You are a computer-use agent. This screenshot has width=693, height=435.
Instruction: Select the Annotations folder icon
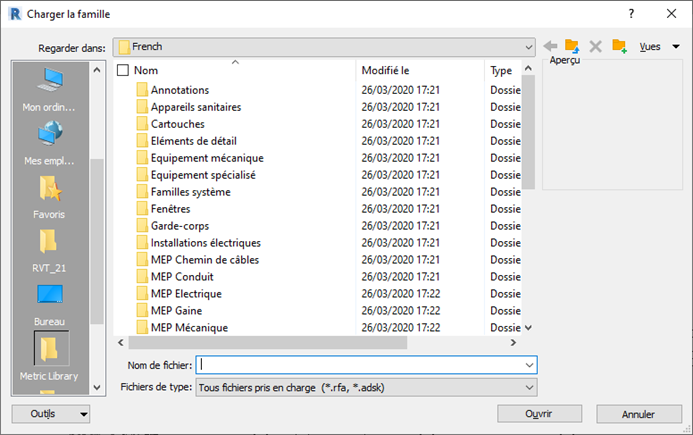point(142,90)
